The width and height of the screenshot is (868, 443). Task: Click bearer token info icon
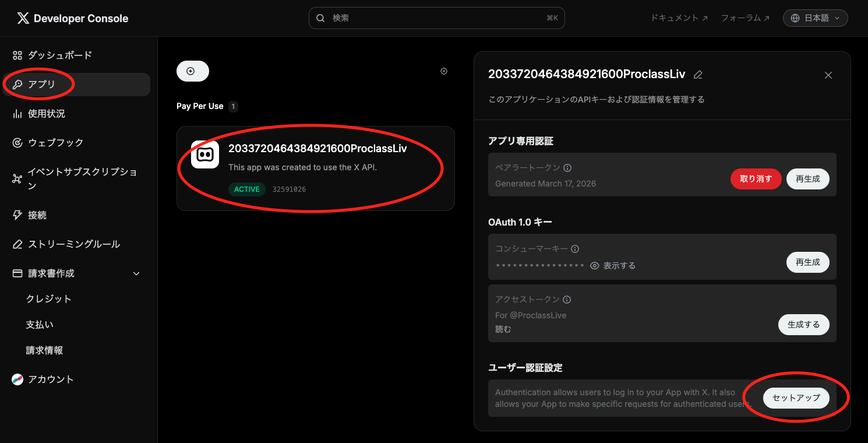567,168
